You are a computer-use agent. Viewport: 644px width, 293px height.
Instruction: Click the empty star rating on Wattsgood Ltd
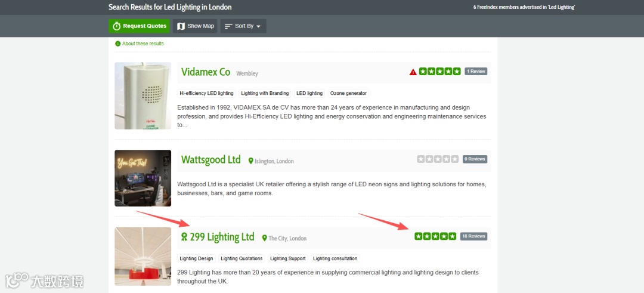438,159
